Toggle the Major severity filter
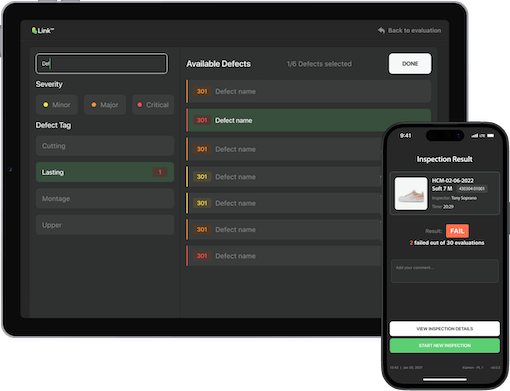The height and width of the screenshot is (391, 510). [105, 105]
